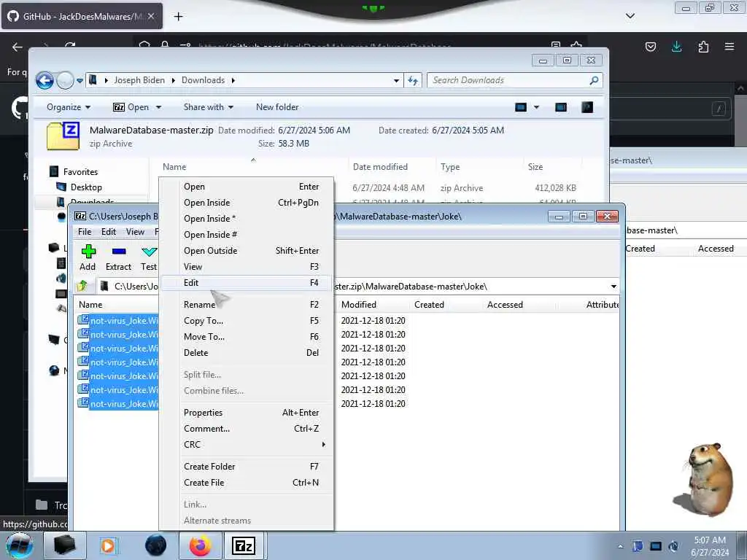747x560 pixels.
Task: Open Firefox extensions puzzle icon
Action: pyautogui.click(x=703, y=46)
